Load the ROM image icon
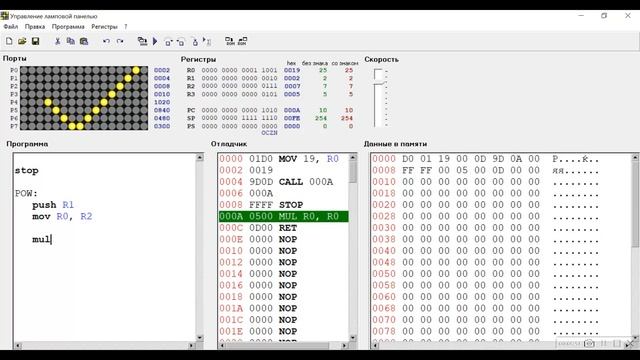 point(229,41)
